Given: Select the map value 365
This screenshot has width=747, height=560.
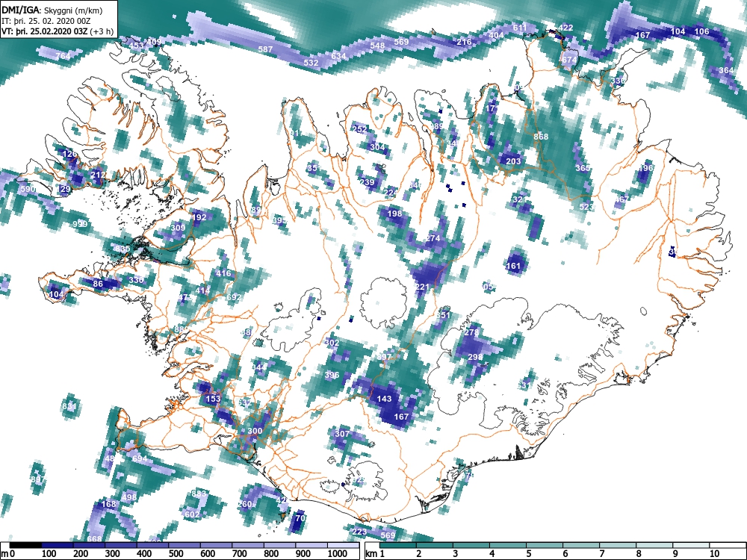Looking at the screenshot, I should coord(583,168).
